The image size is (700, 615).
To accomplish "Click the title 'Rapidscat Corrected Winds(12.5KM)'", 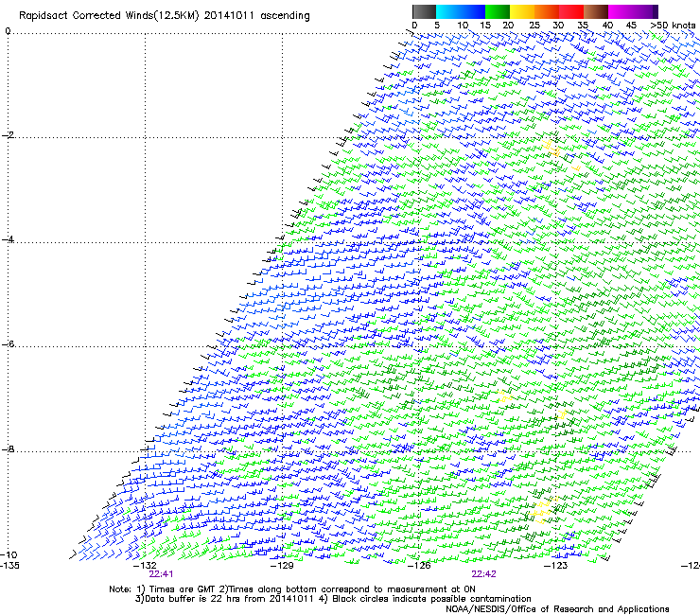I will coord(109,16).
